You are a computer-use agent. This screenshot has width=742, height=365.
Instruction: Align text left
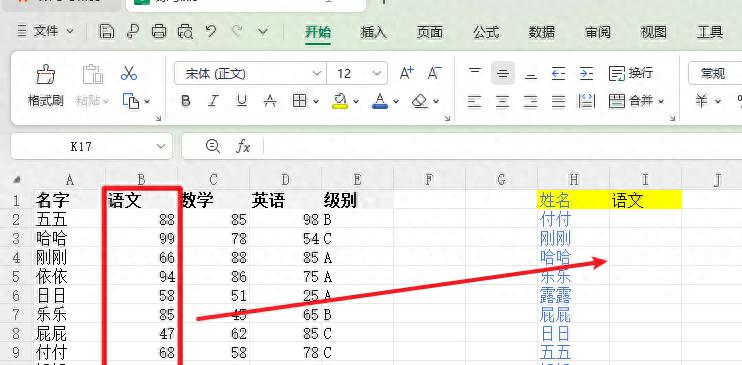475,101
